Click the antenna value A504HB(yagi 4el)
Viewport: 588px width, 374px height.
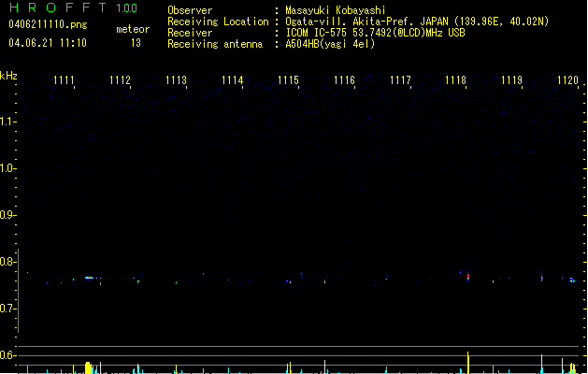[x=330, y=44]
